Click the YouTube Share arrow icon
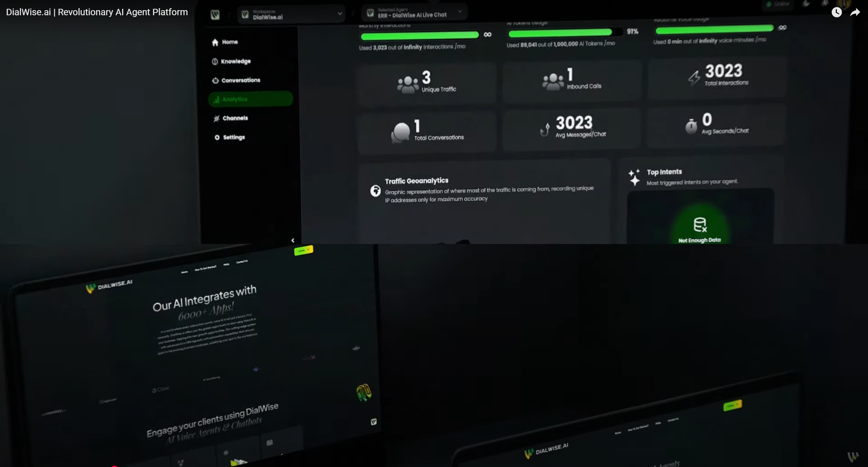 [855, 13]
